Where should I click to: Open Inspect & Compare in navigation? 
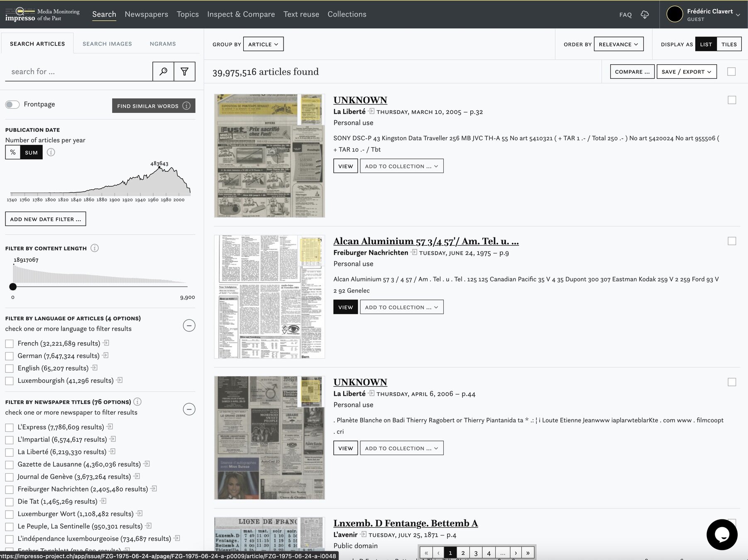pos(241,14)
